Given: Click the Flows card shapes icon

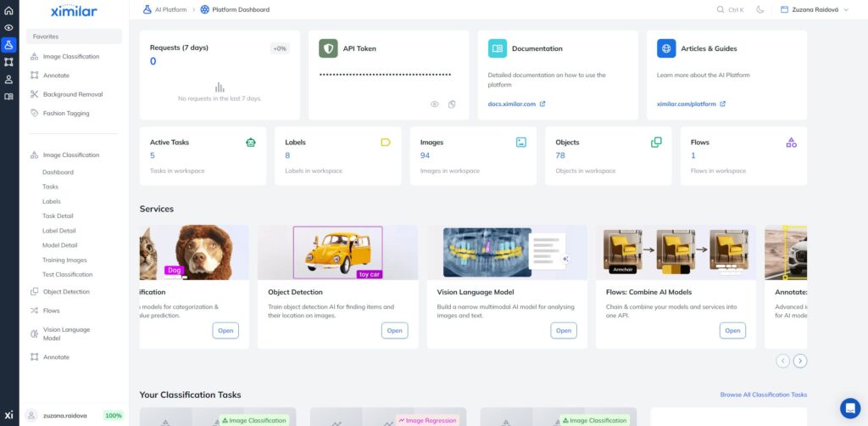Looking at the screenshot, I should 791,143.
